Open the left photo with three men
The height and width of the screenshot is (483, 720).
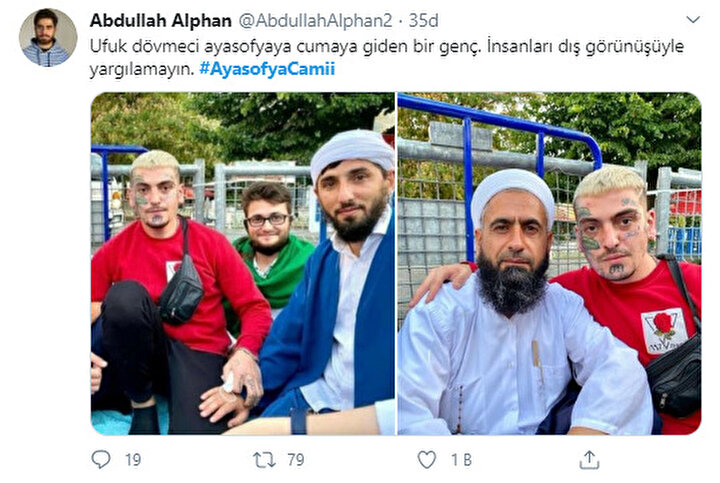click(242, 264)
